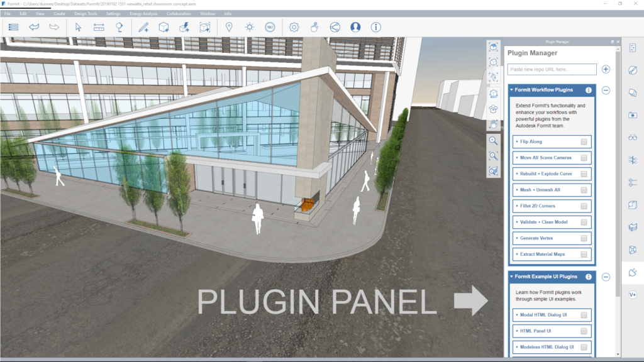The width and height of the screenshot is (644, 362).
Task: Expand the Move All Scene Cameras details
Action: click(x=517, y=158)
